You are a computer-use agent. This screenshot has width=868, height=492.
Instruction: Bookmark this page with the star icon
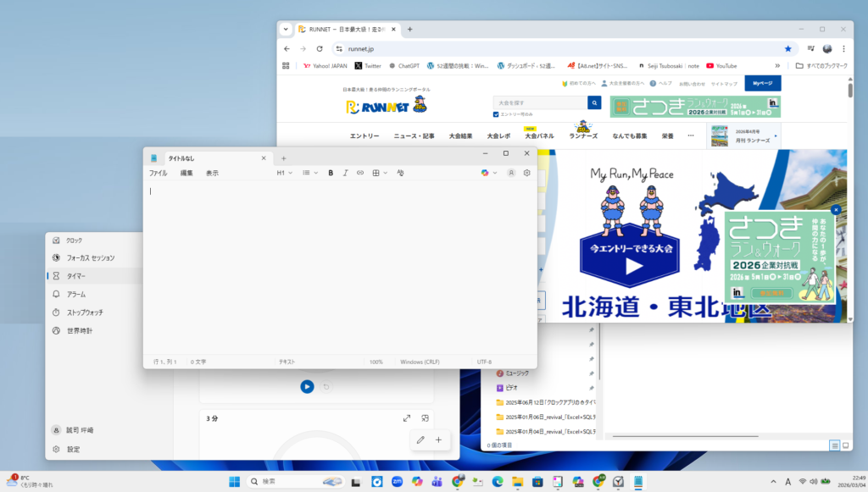pos(787,49)
